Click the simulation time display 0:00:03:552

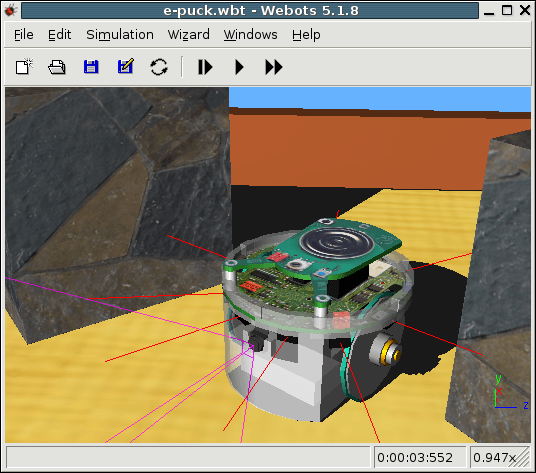point(415,458)
